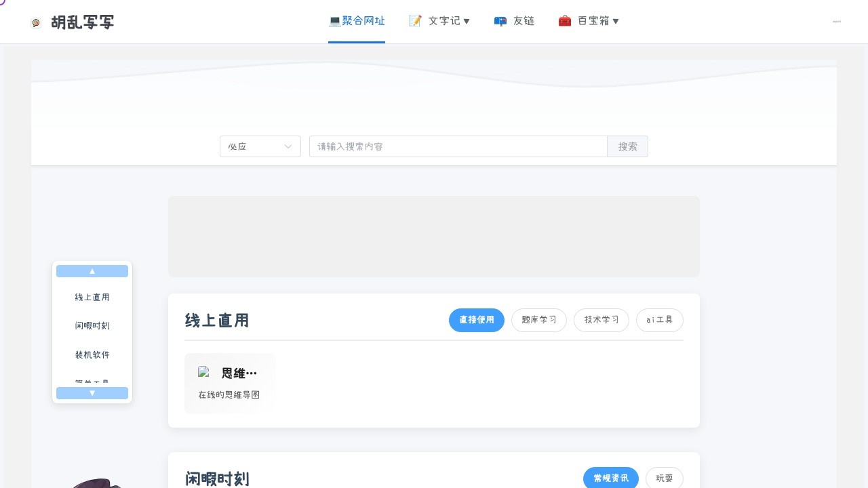This screenshot has height=488, width=868.
Task: Select the ai工具 tab
Action: (659, 320)
